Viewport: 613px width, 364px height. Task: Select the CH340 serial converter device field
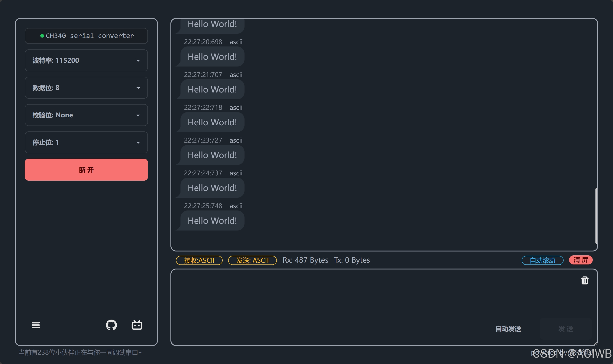[86, 36]
